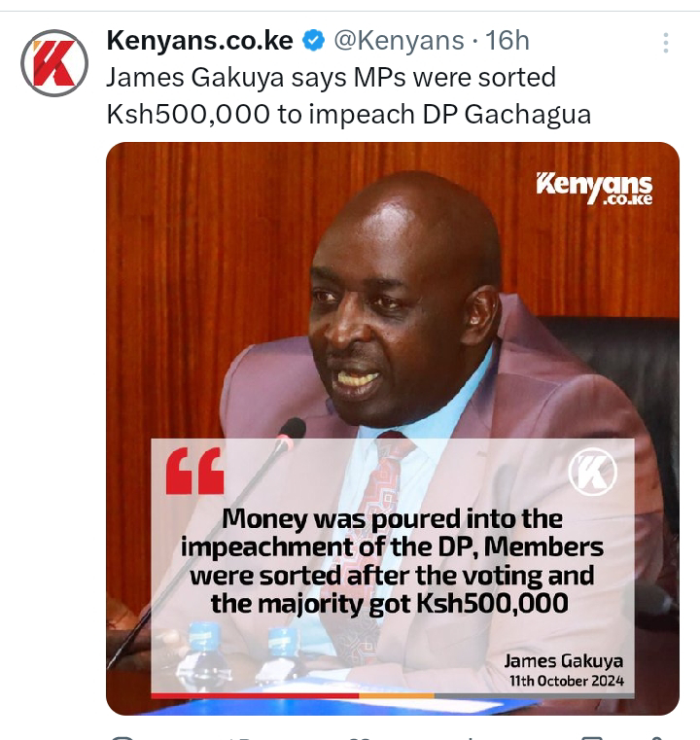This screenshot has height=740, width=700.
Task: Click the Ksh500,000 line in the tweet caption
Action: click(349, 115)
